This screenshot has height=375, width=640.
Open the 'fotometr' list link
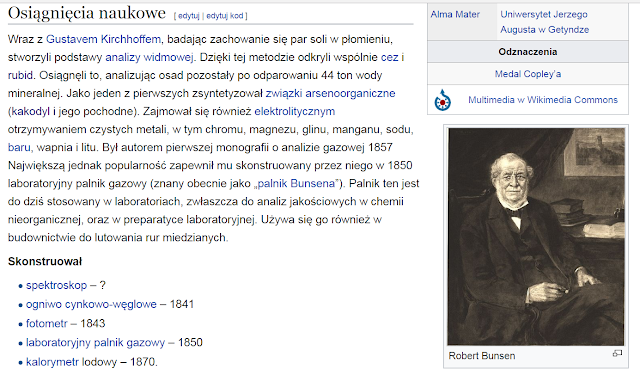tap(47, 324)
